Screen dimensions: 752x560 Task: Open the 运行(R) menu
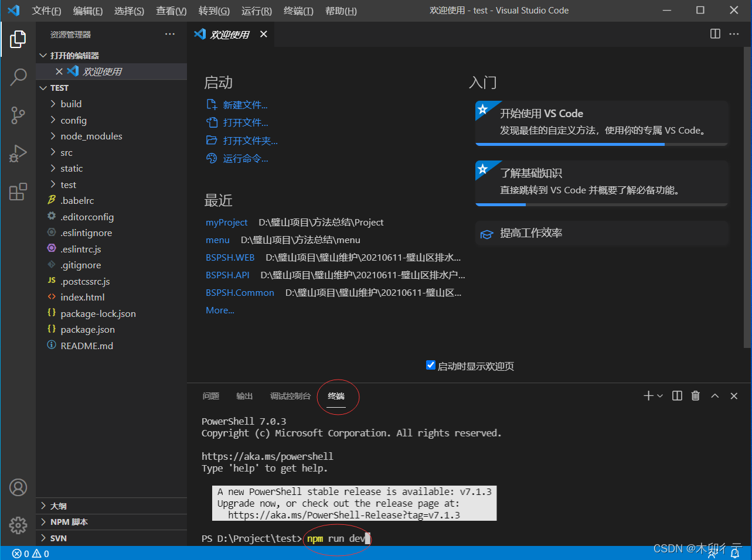(257, 11)
